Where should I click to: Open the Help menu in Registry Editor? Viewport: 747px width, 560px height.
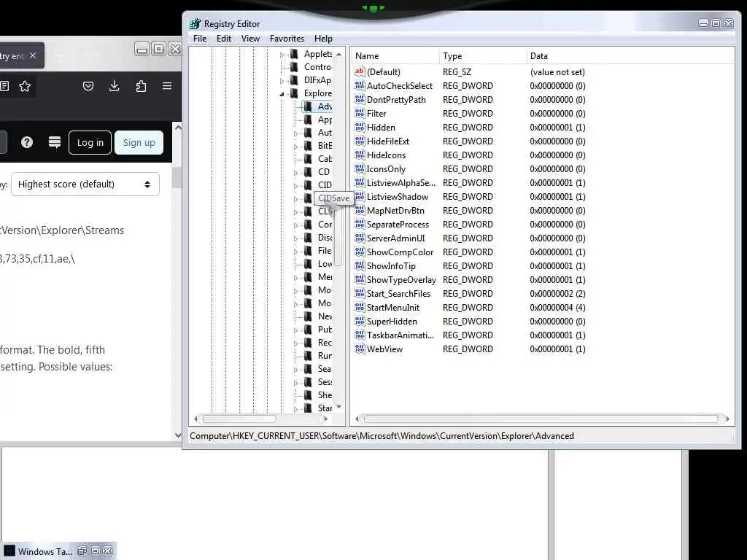[x=323, y=39]
